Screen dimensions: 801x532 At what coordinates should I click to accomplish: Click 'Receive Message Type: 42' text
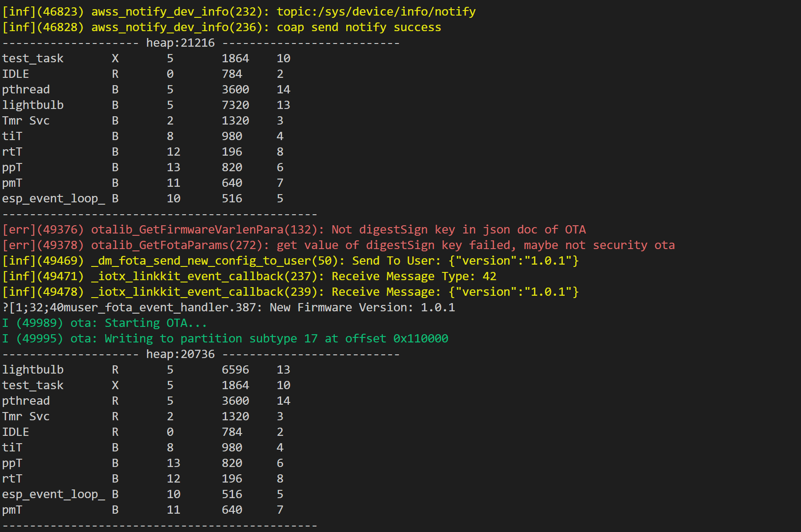tap(414, 277)
